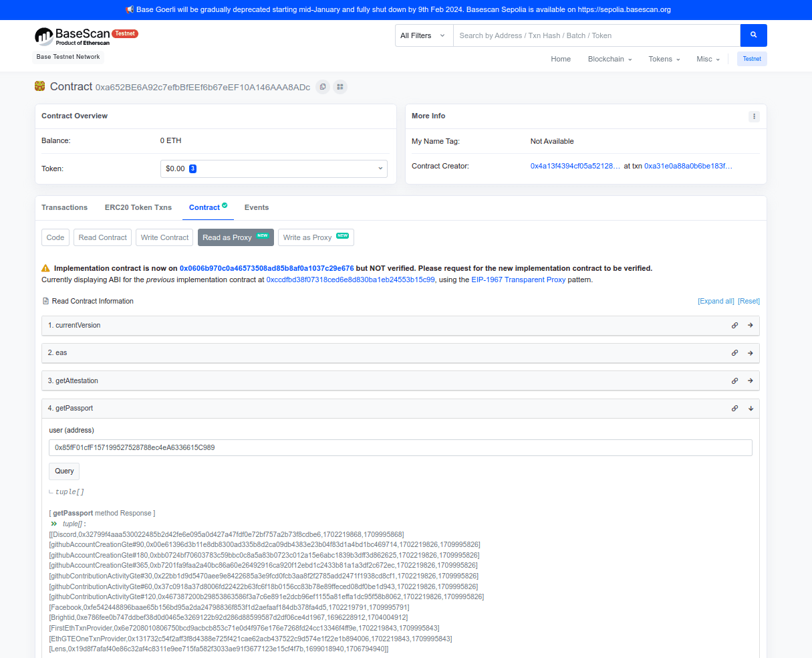This screenshot has width=812, height=658.
Task: Navigate via arrow icon on eas method
Action: tap(751, 352)
